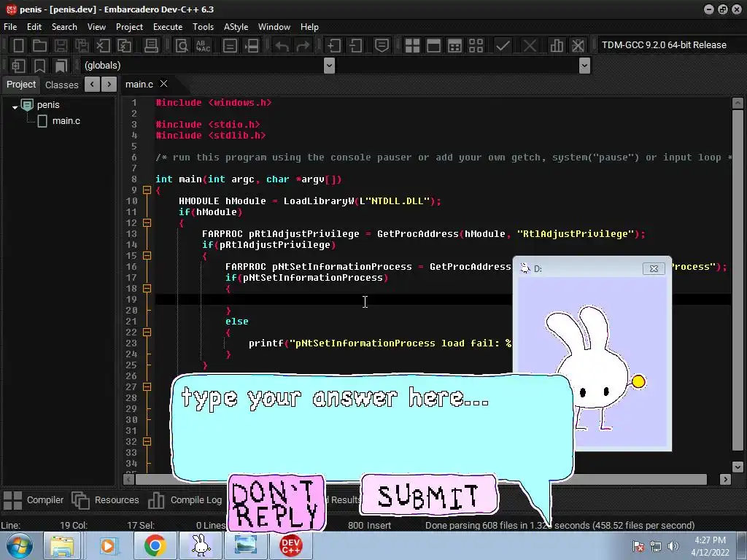Click the Goto bookmarks icon
747x560 pixels.
tap(61, 66)
